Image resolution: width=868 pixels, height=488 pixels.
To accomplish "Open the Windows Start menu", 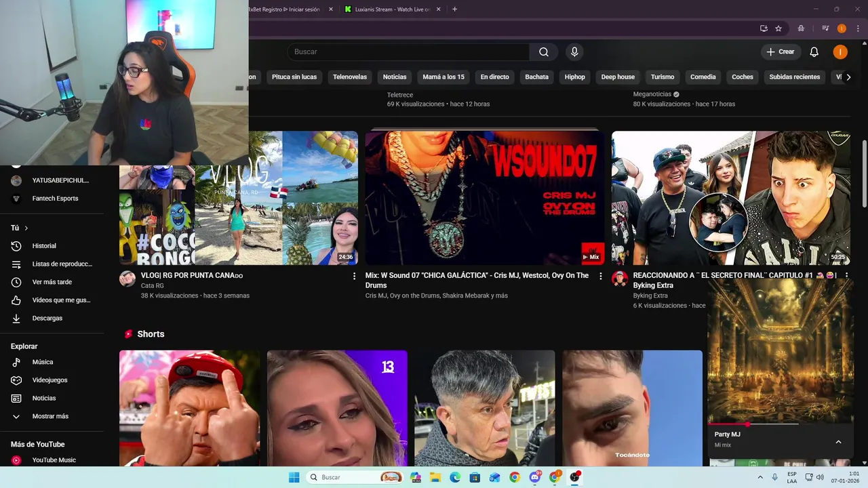I will point(294,477).
